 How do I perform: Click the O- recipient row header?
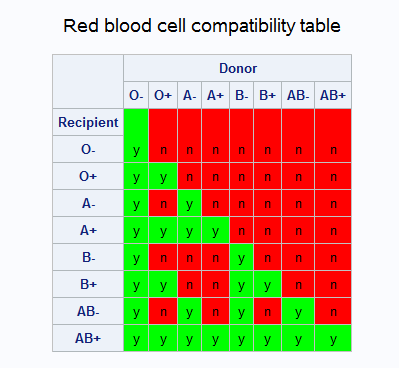[x=88, y=149]
